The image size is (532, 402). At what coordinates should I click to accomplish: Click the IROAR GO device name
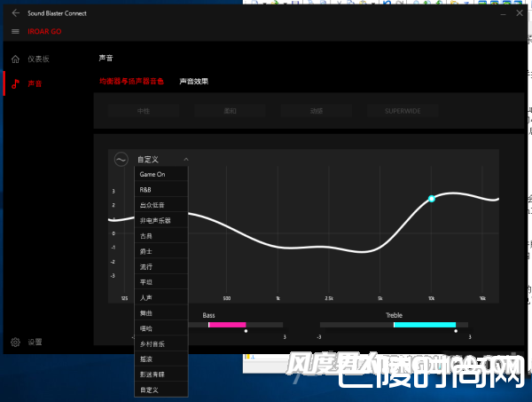(44, 32)
